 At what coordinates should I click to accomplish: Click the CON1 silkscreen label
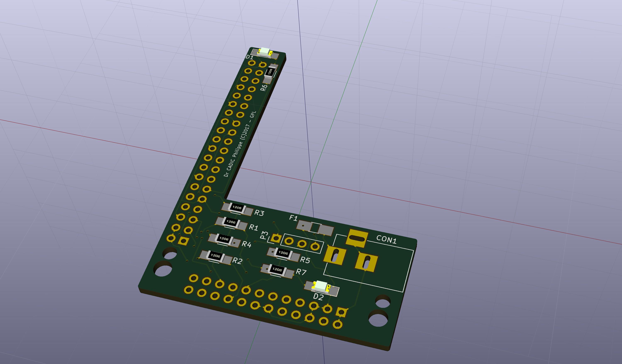(x=387, y=239)
